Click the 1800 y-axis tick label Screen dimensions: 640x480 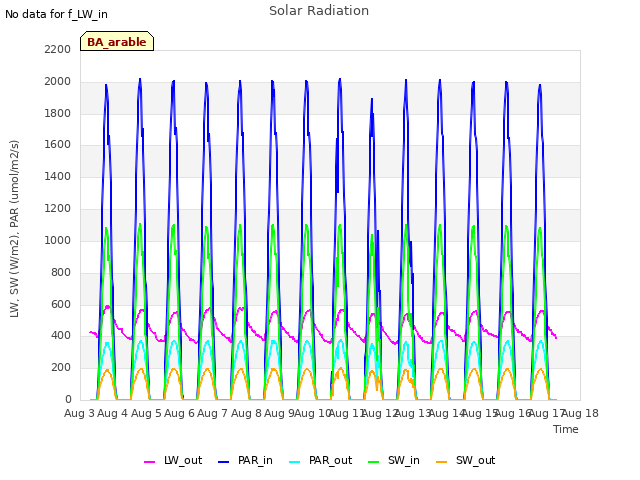[58, 113]
